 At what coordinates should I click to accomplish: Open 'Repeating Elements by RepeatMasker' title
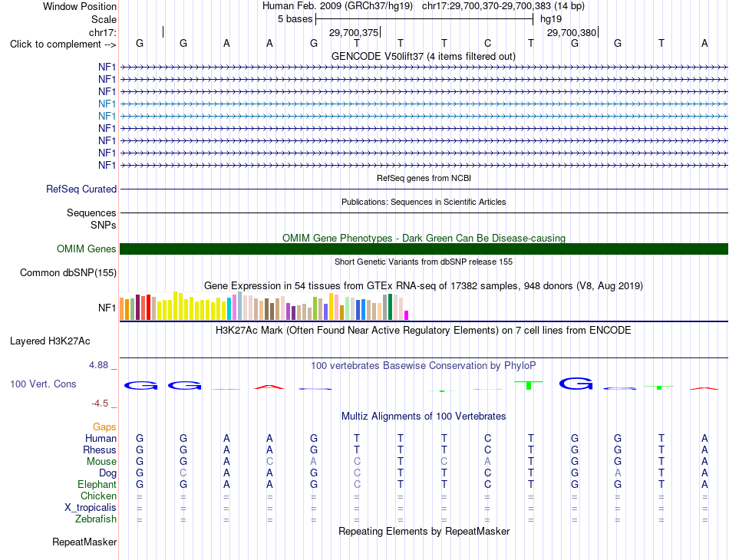click(424, 531)
